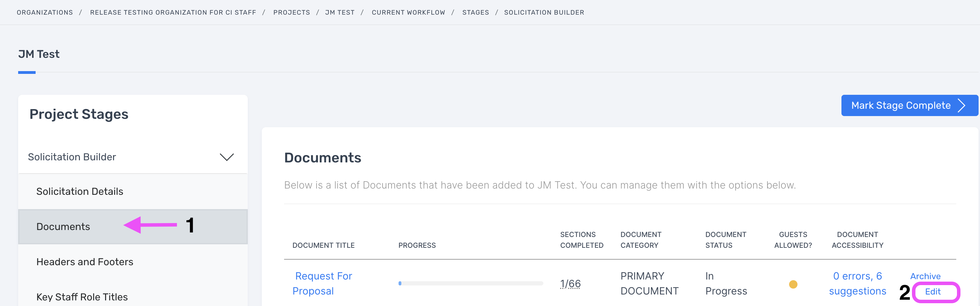Click the Document Accessibility column header
The height and width of the screenshot is (306, 980).
point(857,240)
